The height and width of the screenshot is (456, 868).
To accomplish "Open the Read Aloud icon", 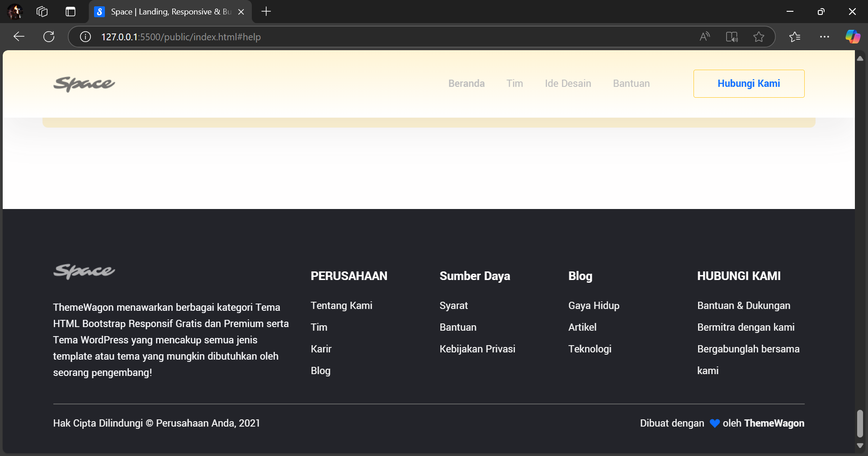I will [704, 37].
